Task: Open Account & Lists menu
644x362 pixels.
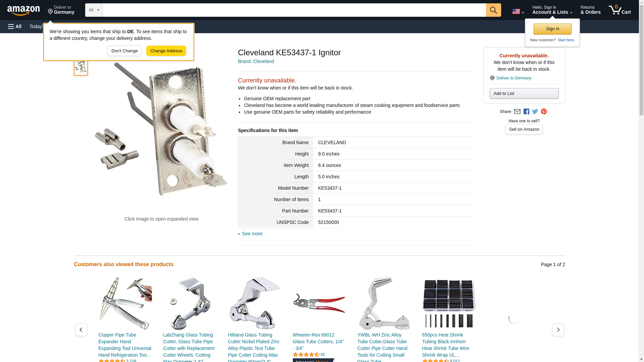Action: point(552,10)
